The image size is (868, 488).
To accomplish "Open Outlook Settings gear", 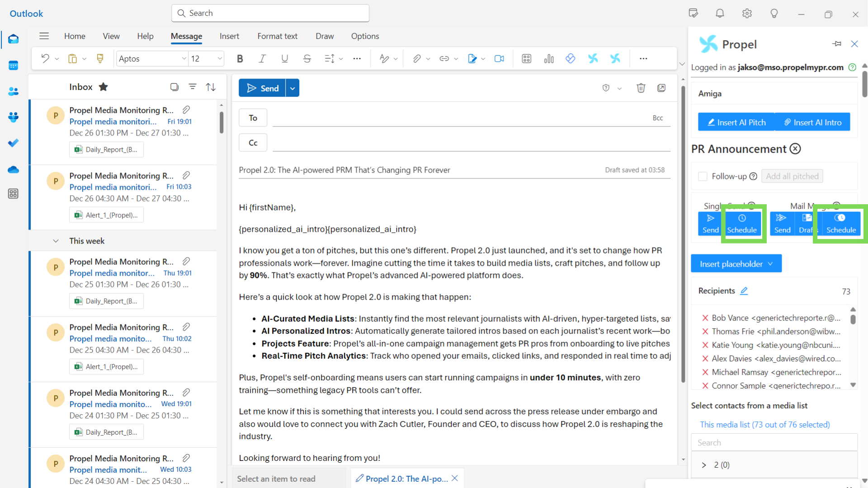I will (747, 14).
